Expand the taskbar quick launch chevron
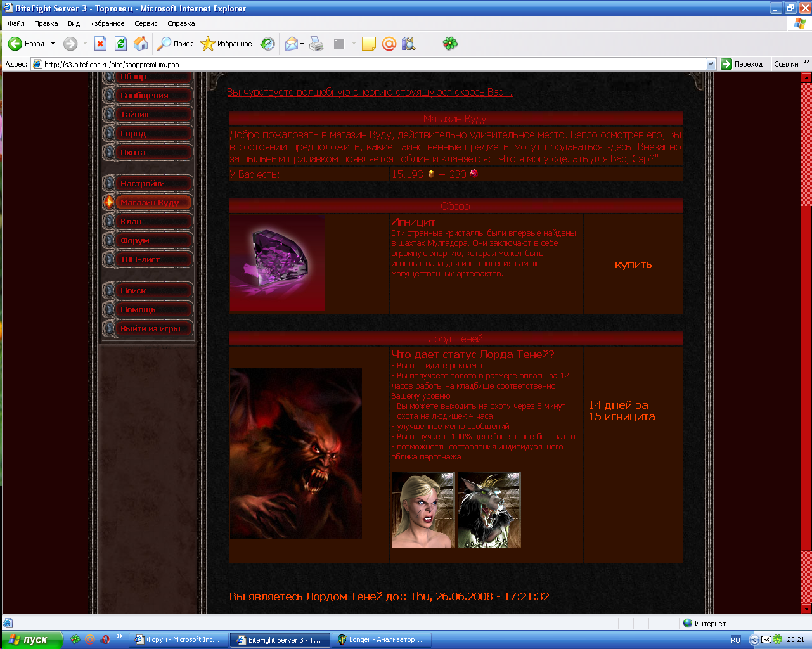The image size is (812, 649). point(120,636)
